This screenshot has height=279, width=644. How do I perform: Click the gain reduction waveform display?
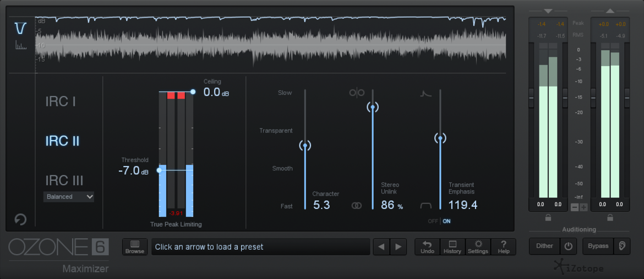(x=270, y=45)
